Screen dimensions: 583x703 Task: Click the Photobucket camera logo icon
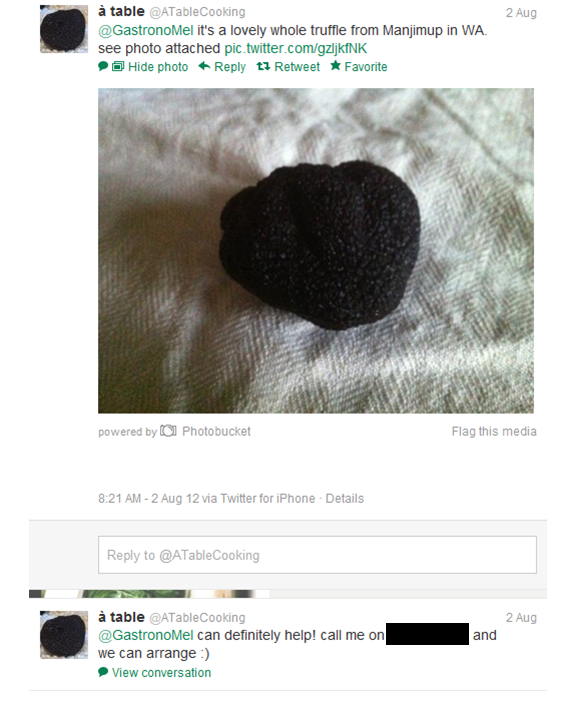(x=168, y=431)
